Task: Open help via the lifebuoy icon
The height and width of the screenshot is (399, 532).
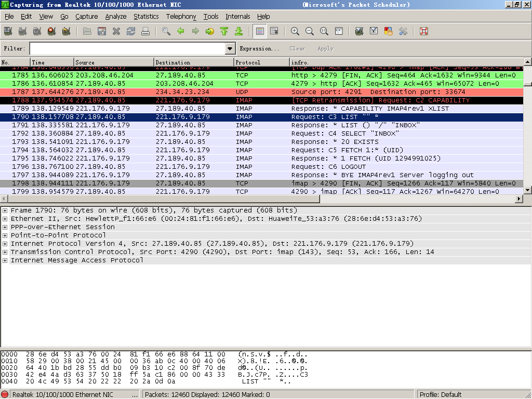Action: point(424,31)
